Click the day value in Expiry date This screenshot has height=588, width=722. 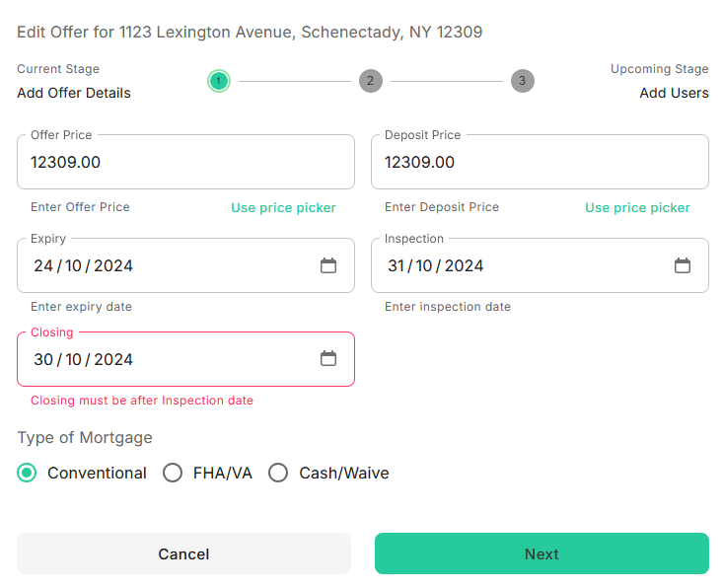coord(43,266)
